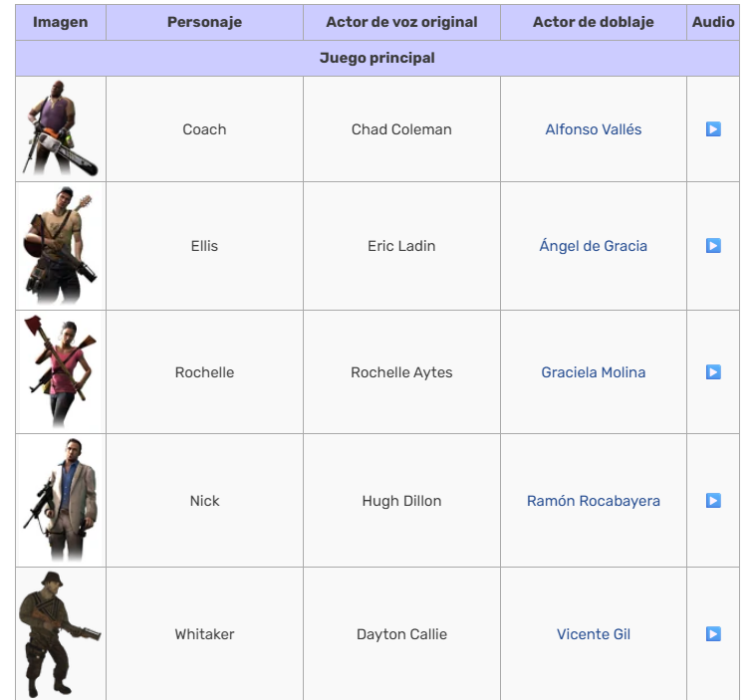This screenshot has height=700, width=752.
Task: Click the Whitaker character name cell
Action: click(x=204, y=634)
